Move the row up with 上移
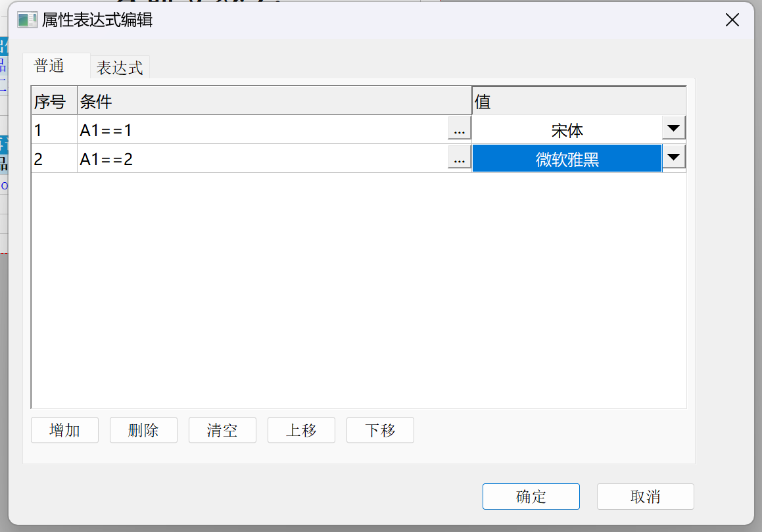The height and width of the screenshot is (532, 762). point(301,431)
